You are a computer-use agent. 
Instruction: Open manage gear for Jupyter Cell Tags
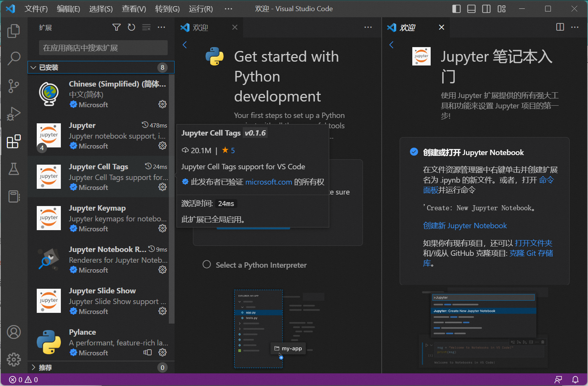pos(163,187)
